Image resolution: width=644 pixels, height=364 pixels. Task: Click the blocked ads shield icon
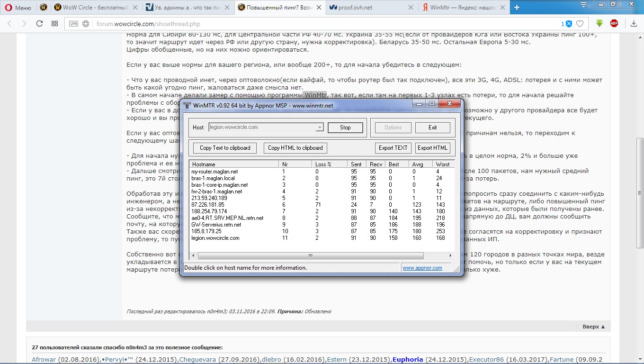[569, 24]
